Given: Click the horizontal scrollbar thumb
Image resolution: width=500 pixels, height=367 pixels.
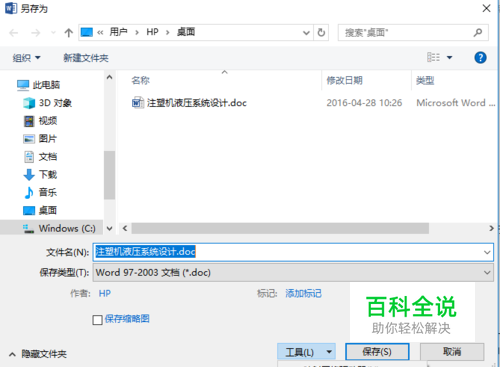Looking at the screenshot, I should [280, 229].
